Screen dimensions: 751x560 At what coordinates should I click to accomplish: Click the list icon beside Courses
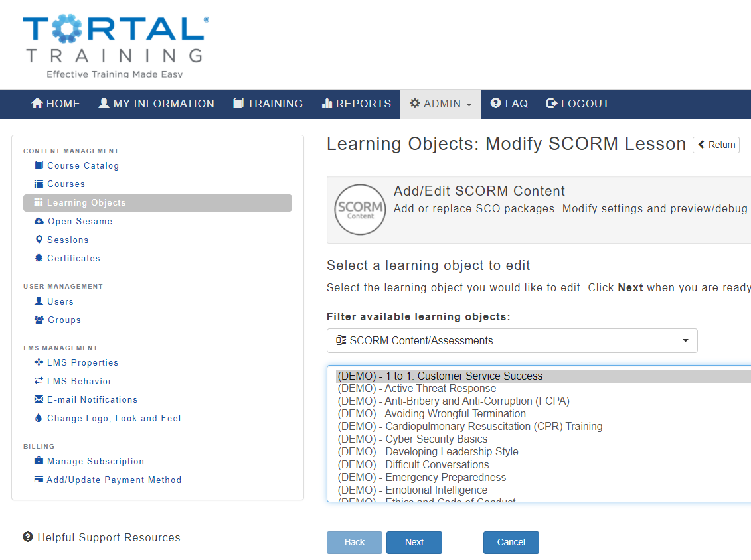pos(39,184)
